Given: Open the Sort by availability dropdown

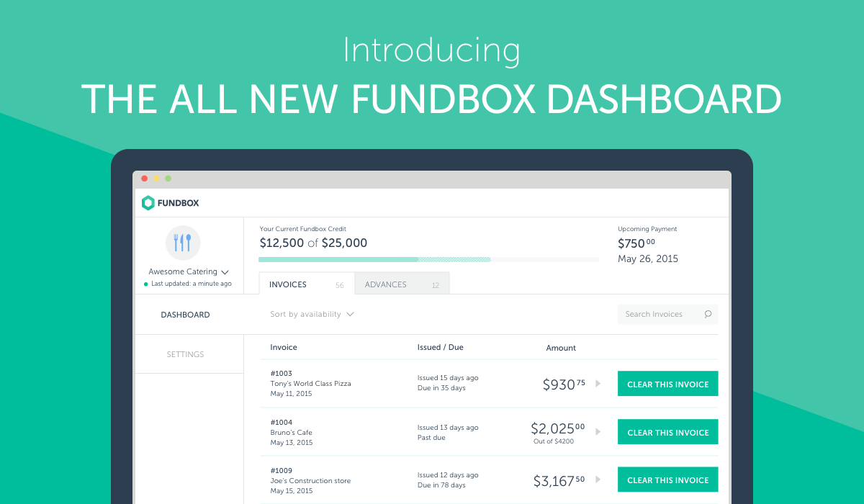Looking at the screenshot, I should 312,314.
